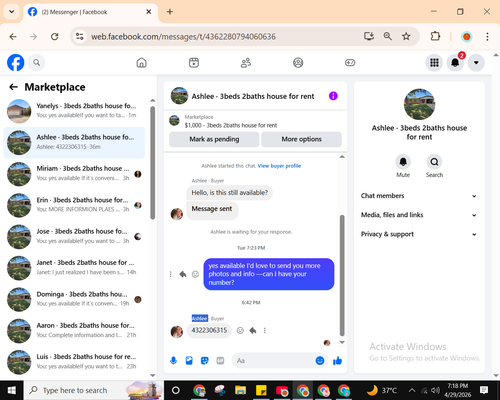Screen dimensions: 500x400
Task: Mute this conversation with bell icon
Action: pos(403,162)
